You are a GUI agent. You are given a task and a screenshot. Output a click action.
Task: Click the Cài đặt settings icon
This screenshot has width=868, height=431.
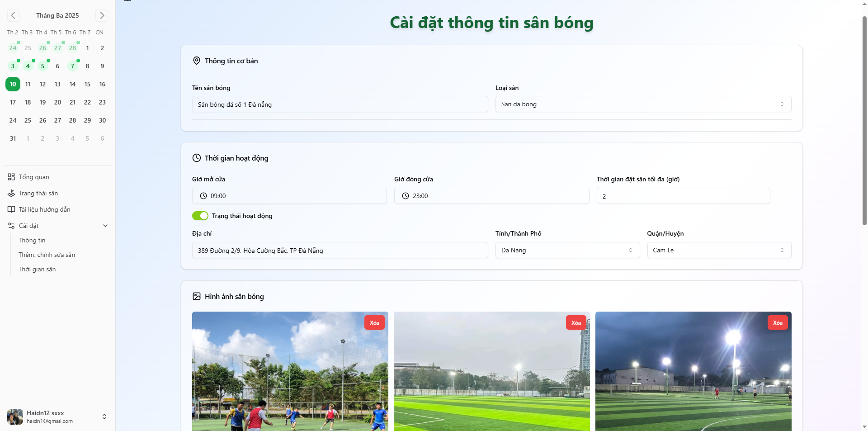pyautogui.click(x=11, y=226)
